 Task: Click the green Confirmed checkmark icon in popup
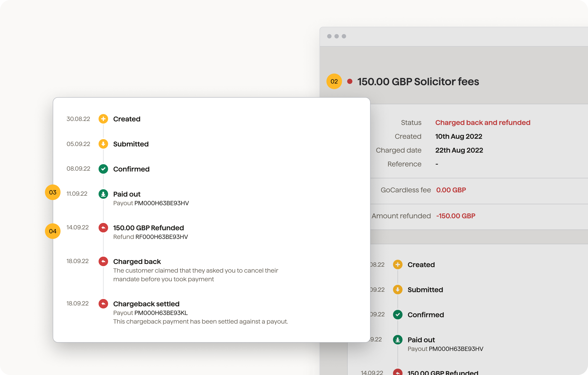tap(103, 169)
